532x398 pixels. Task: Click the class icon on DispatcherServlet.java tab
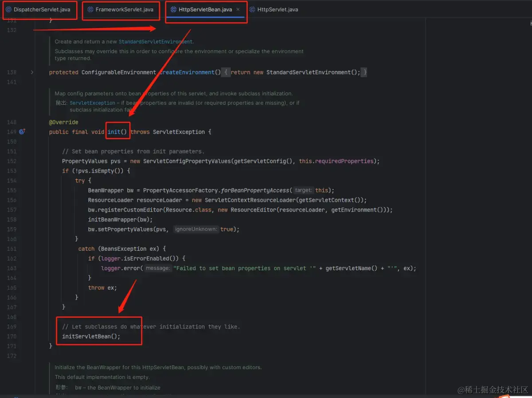pos(8,9)
